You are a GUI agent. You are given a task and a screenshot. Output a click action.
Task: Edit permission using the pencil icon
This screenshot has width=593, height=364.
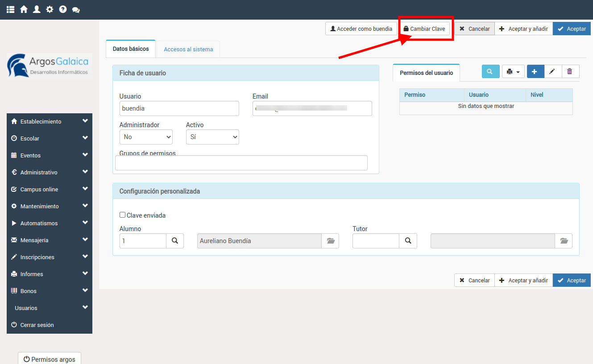click(552, 71)
